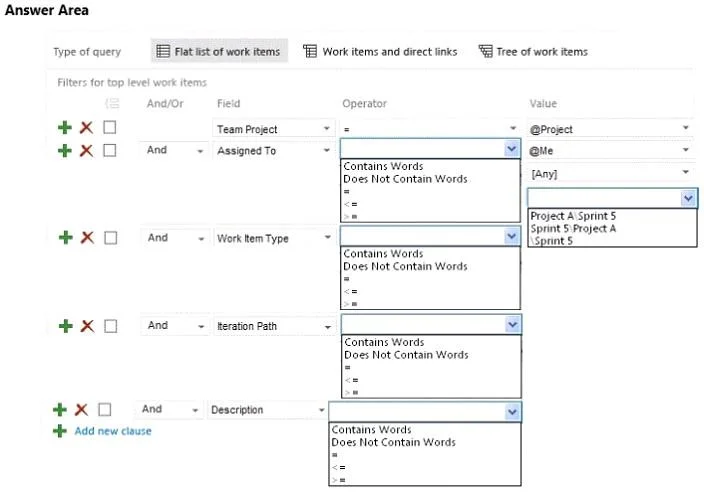Choose Does Not Contain Words for Work Item Type
This screenshot has height=492, width=704.
[405, 266]
